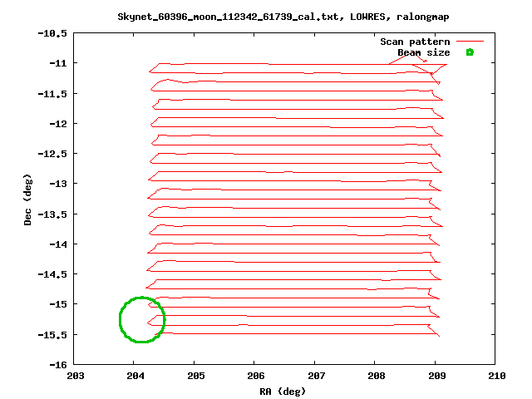Click the y-axis tick label -13
This screenshot has width=532, height=399.
pyautogui.click(x=58, y=184)
